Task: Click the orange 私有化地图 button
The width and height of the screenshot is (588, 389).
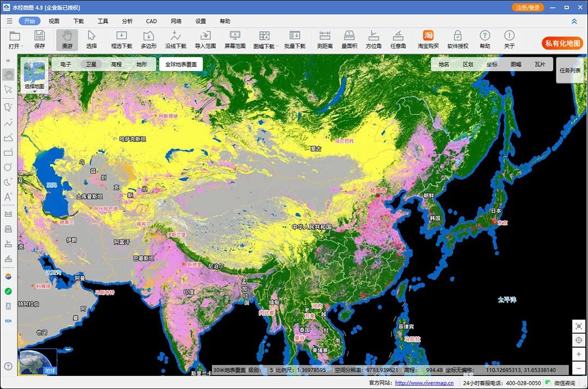Action: point(562,43)
